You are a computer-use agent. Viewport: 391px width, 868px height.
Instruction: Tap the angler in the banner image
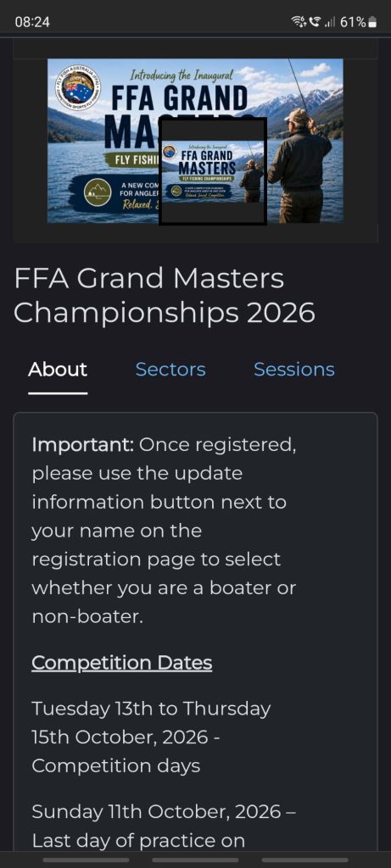299,165
